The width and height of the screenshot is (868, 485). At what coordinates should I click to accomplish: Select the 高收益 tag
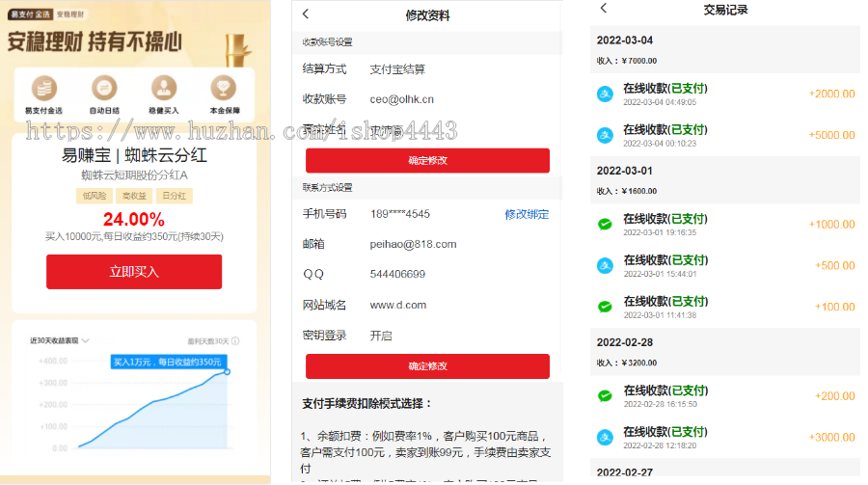click(134, 196)
